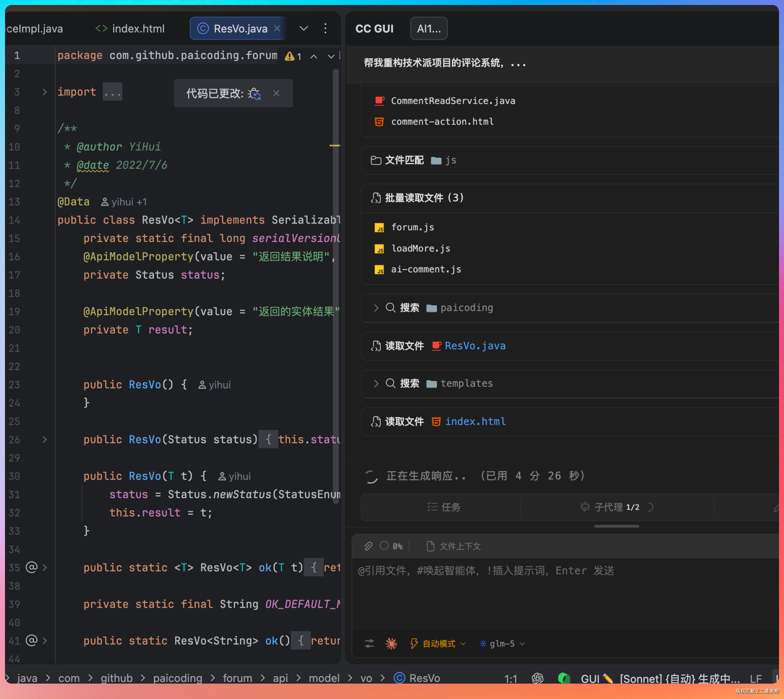Click the ChatGPT icon in status bar

pos(537,678)
